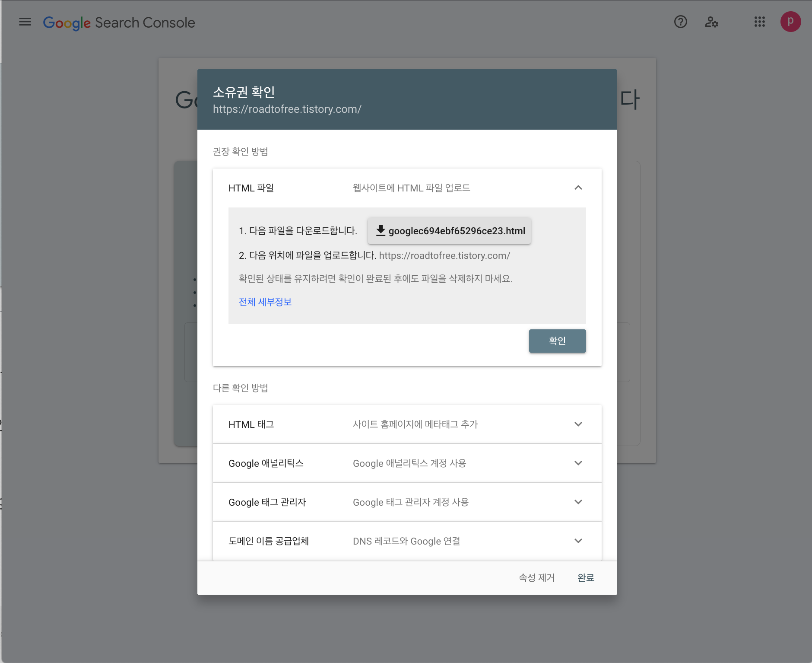Screen dimensions: 812x663
Task: Open the user settings icon in header
Action: [x=711, y=22]
